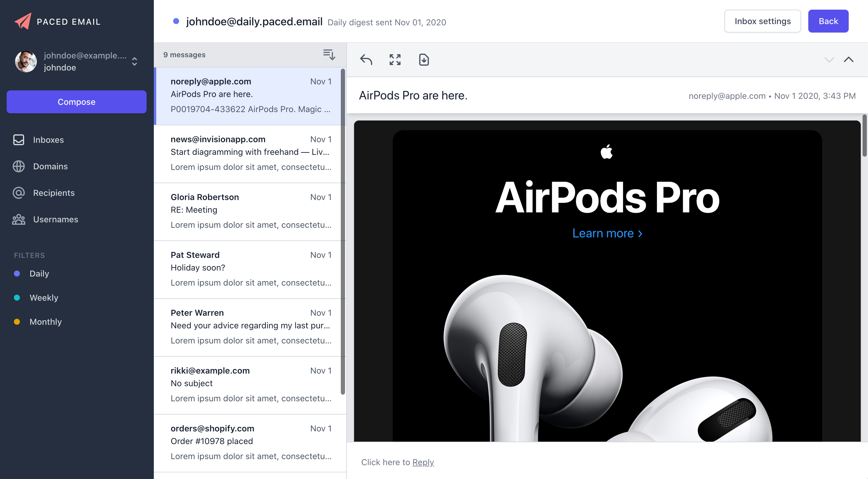Image resolution: width=868 pixels, height=479 pixels.
Task: Expand the account switcher for johndoe
Action: [135, 61]
